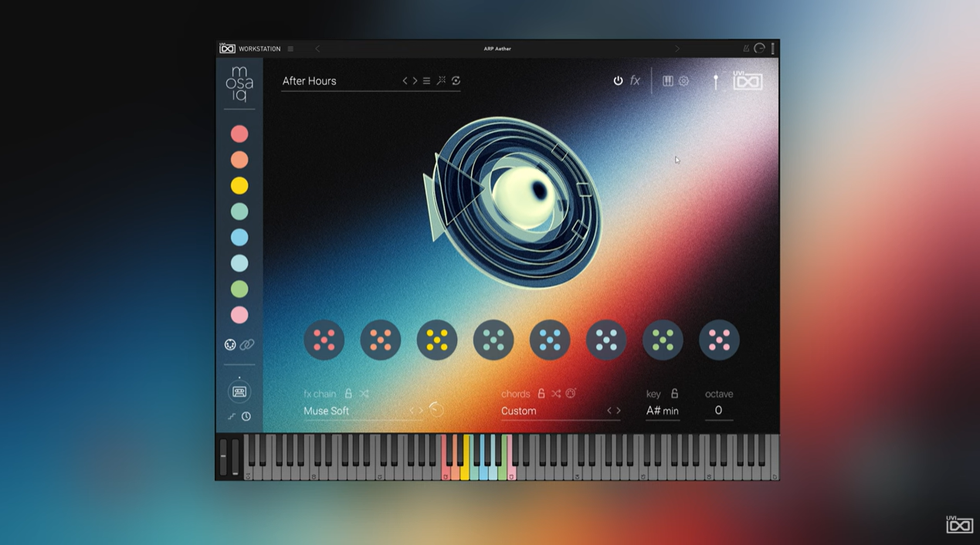Click the MIDI connector icon in the sidebar
The width and height of the screenshot is (980, 545).
[230, 344]
